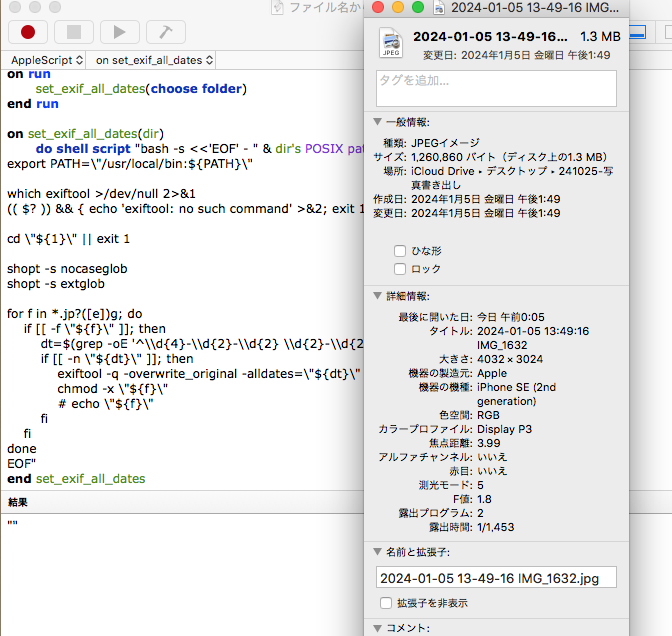The image size is (672, 636).
Task: Click the red Record button
Action: pos(28,32)
